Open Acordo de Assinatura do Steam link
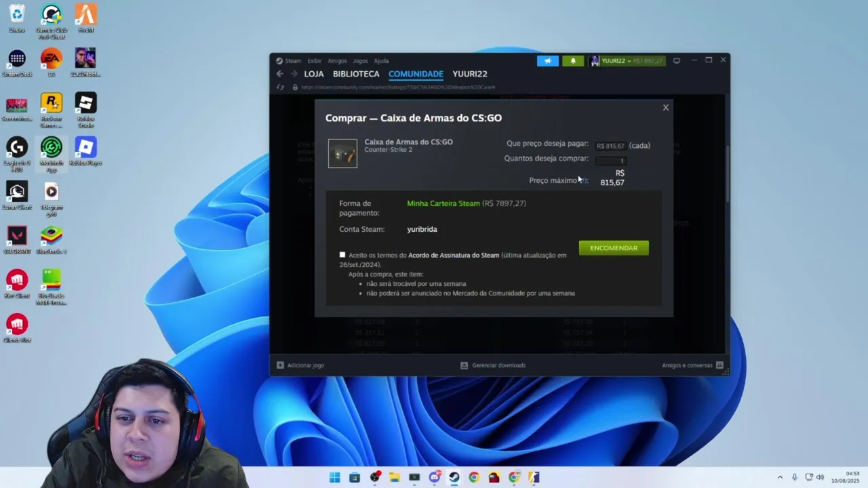868x488 pixels. (454, 256)
